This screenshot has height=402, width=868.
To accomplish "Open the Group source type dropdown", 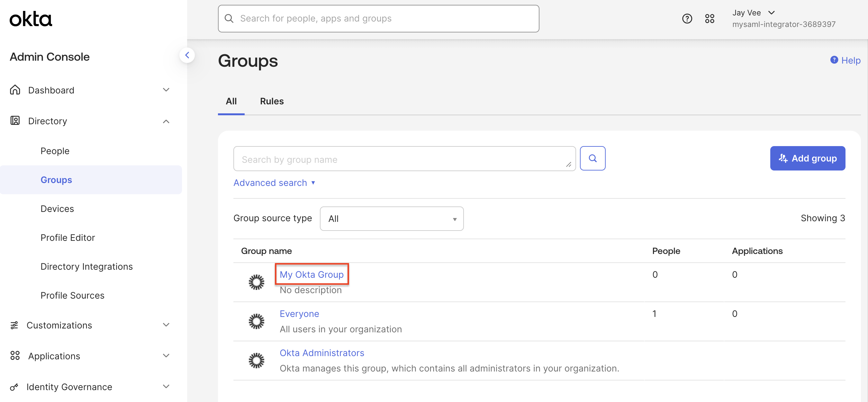I will click(x=392, y=219).
